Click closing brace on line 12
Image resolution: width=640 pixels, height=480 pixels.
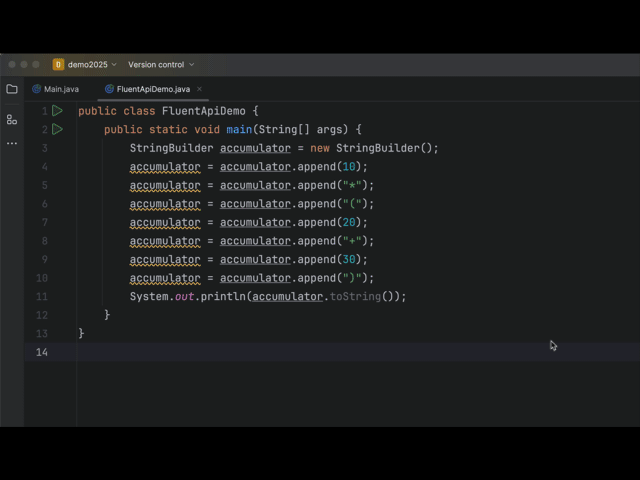(107, 315)
